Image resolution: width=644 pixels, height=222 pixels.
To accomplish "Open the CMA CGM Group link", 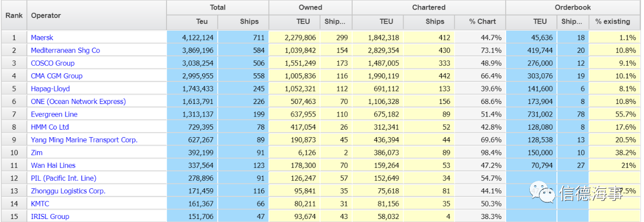I will click(56, 76).
